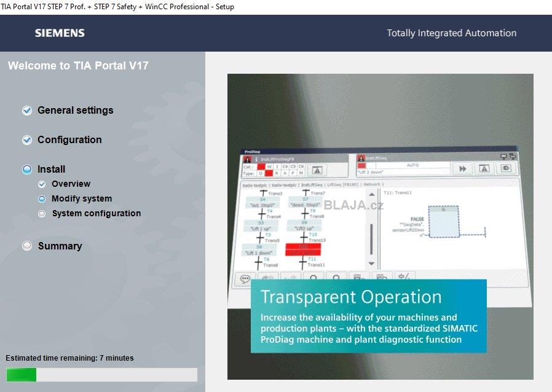The image size is (552, 392).
Task: Click the checkmark icon beside Overview
Action: click(x=42, y=184)
